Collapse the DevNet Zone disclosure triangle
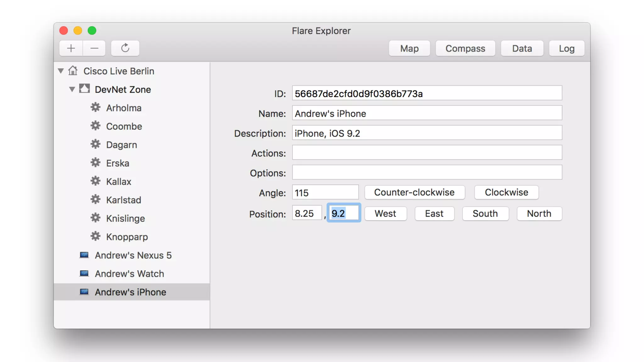The width and height of the screenshot is (644, 362). (x=72, y=89)
